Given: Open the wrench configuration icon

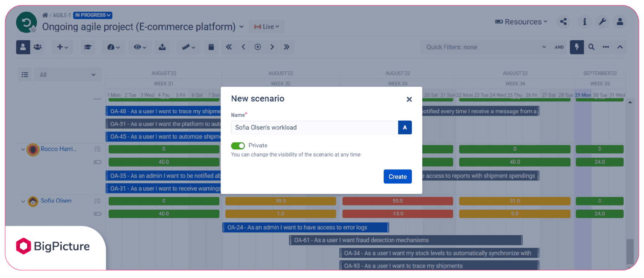Looking at the screenshot, I should point(602,22).
